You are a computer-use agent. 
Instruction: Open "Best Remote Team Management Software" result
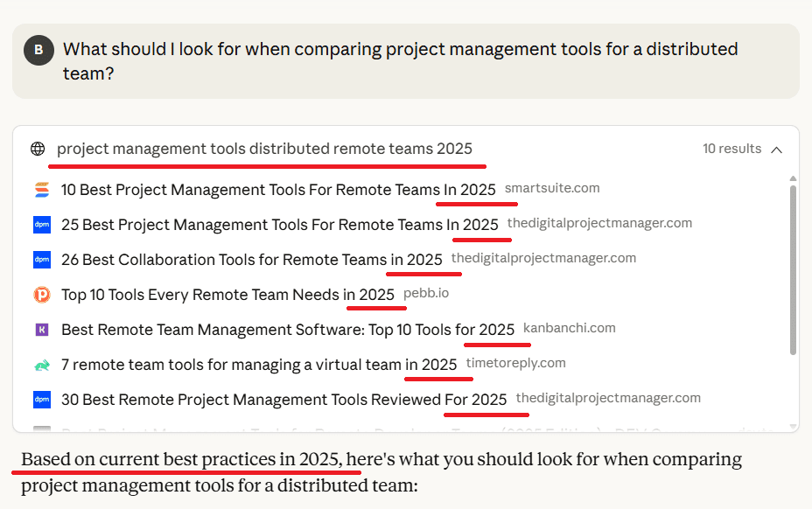tap(287, 330)
